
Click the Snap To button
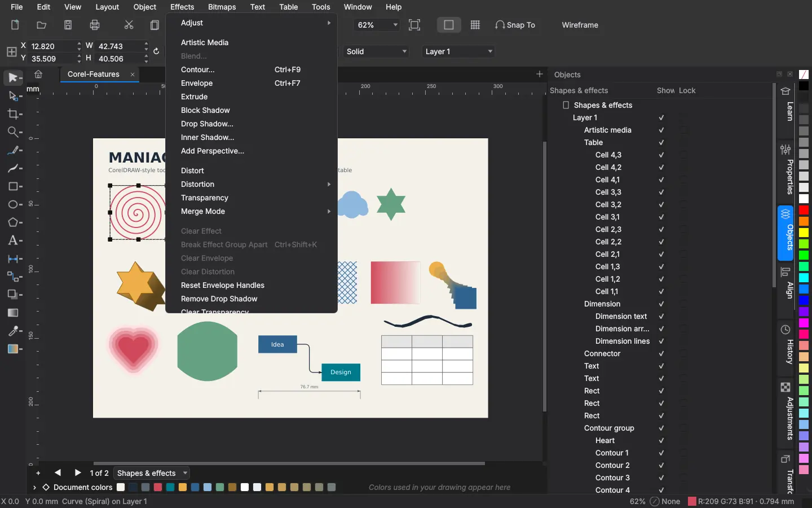(x=515, y=25)
